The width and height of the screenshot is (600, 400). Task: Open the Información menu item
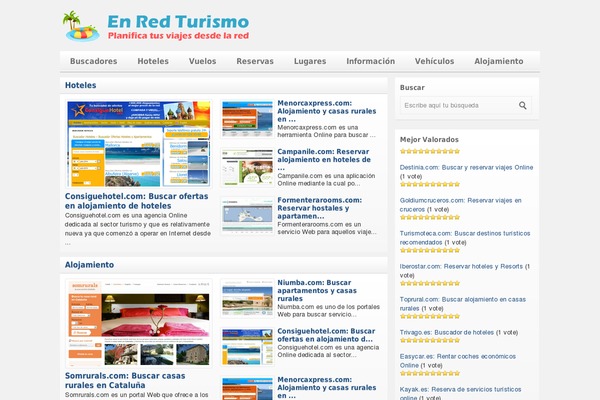tap(370, 61)
